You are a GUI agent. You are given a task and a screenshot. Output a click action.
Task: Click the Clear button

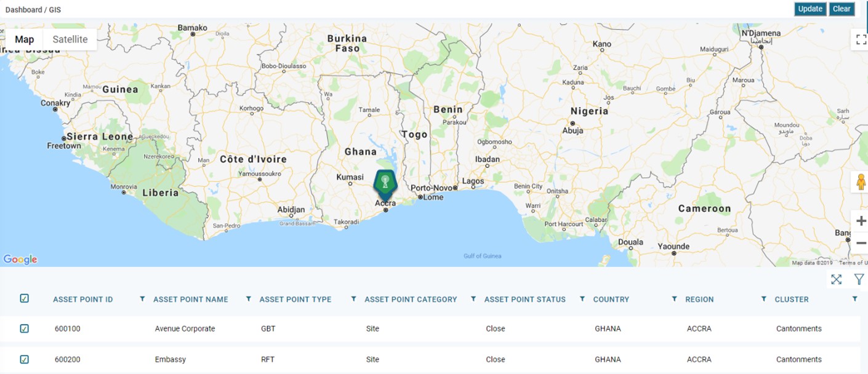pos(842,9)
